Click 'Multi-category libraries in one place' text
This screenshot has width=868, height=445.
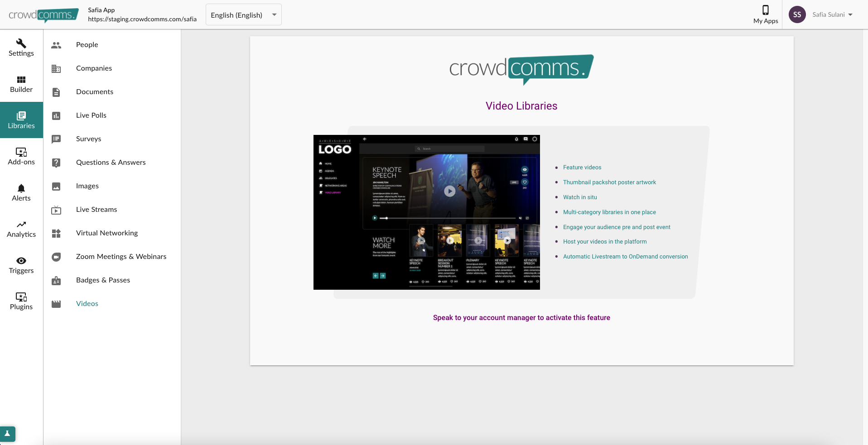[x=609, y=212]
